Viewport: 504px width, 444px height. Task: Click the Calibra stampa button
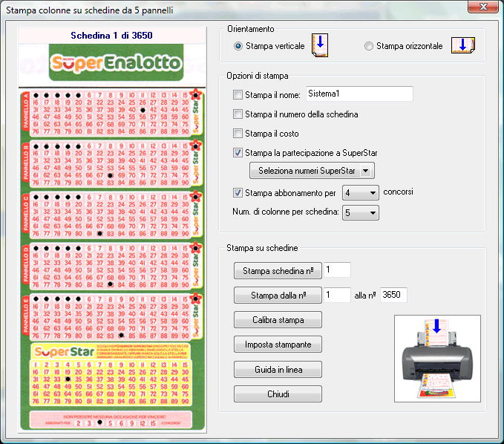pos(278,320)
